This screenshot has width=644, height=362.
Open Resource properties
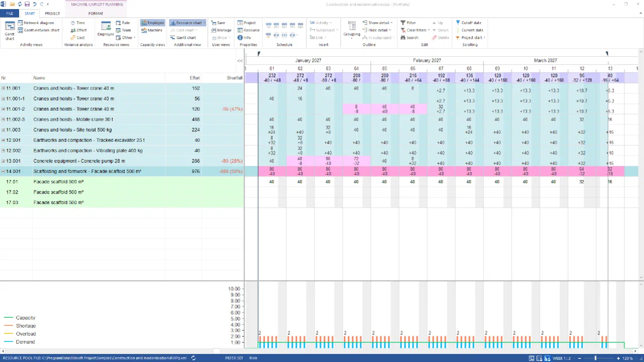point(249,30)
